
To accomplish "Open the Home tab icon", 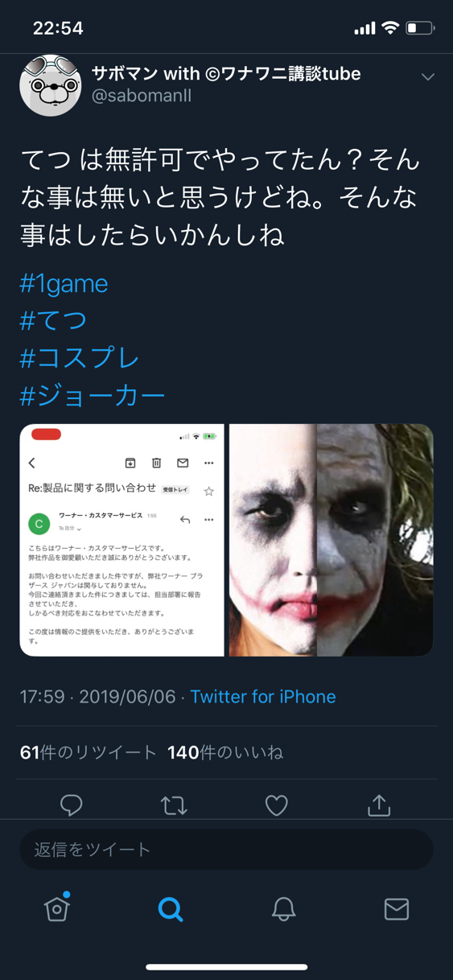I will (x=57, y=908).
